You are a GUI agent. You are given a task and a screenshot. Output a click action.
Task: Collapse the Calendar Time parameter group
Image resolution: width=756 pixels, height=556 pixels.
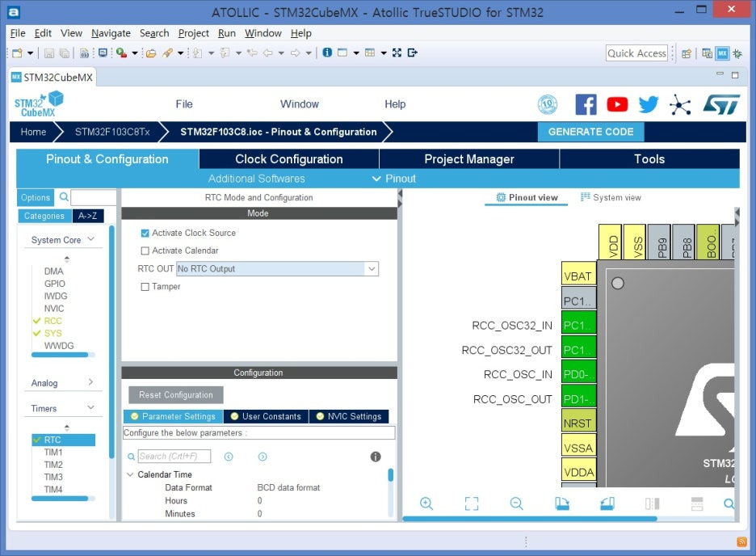(130, 474)
